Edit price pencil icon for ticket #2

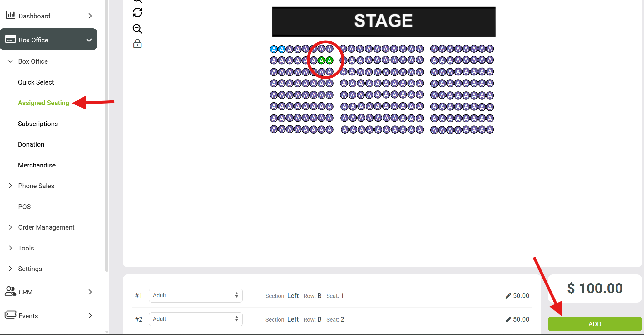coord(508,319)
